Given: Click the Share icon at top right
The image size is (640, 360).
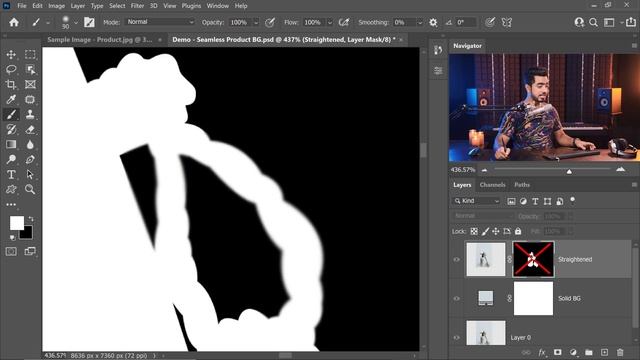Looking at the screenshot, I should [631, 22].
